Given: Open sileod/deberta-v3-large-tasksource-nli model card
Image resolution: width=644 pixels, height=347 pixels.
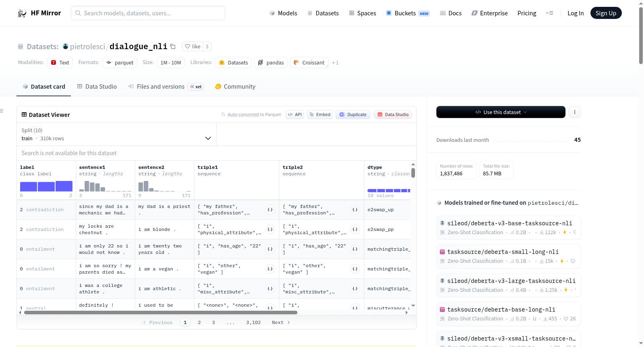Looking at the screenshot, I should [x=509, y=285].
